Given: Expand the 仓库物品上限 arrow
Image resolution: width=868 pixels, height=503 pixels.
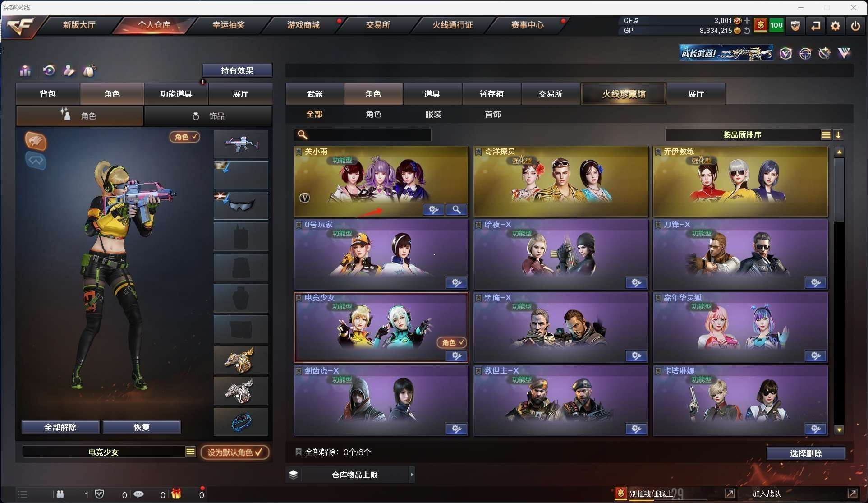Looking at the screenshot, I should tap(412, 474).
